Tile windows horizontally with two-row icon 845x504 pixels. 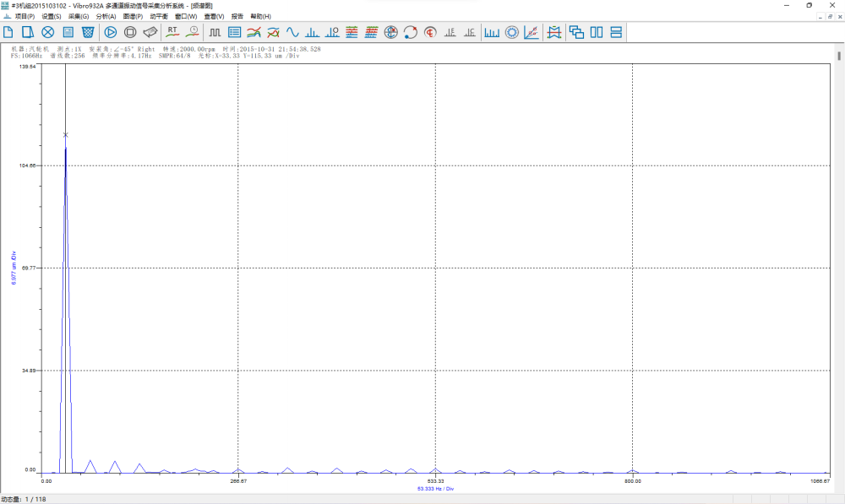[616, 32]
